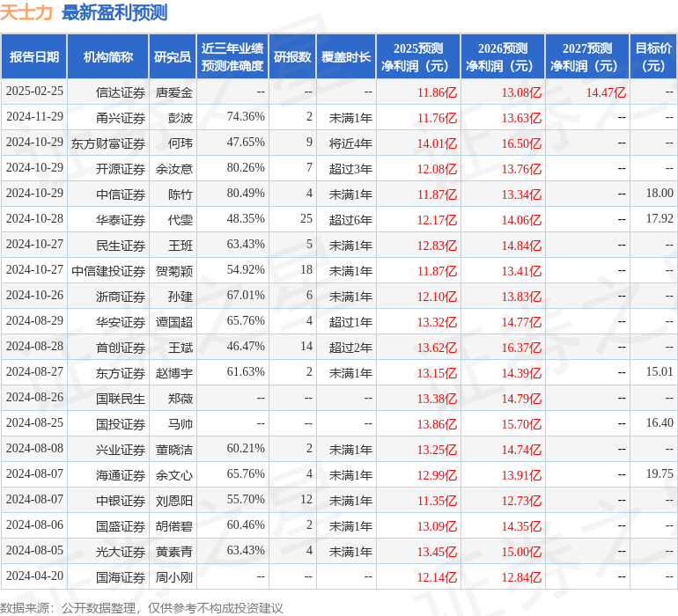
Task: Click the 16.37亿 2026 forecast
Action: click(521, 347)
